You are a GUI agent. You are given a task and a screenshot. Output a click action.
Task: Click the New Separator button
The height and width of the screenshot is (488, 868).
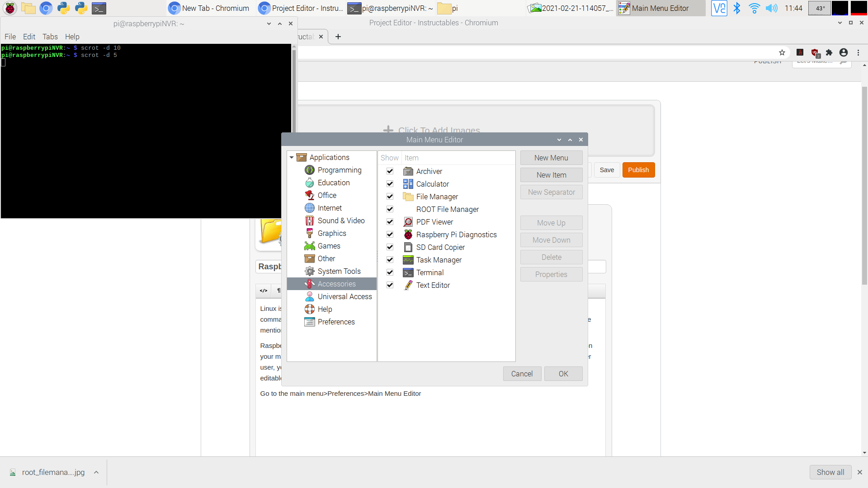click(551, 192)
